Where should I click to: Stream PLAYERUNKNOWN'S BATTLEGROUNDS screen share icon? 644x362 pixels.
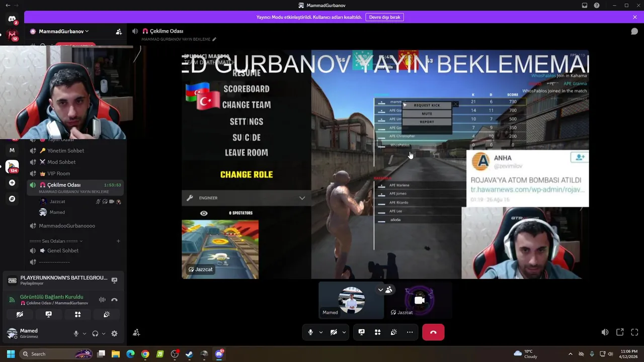114,280
